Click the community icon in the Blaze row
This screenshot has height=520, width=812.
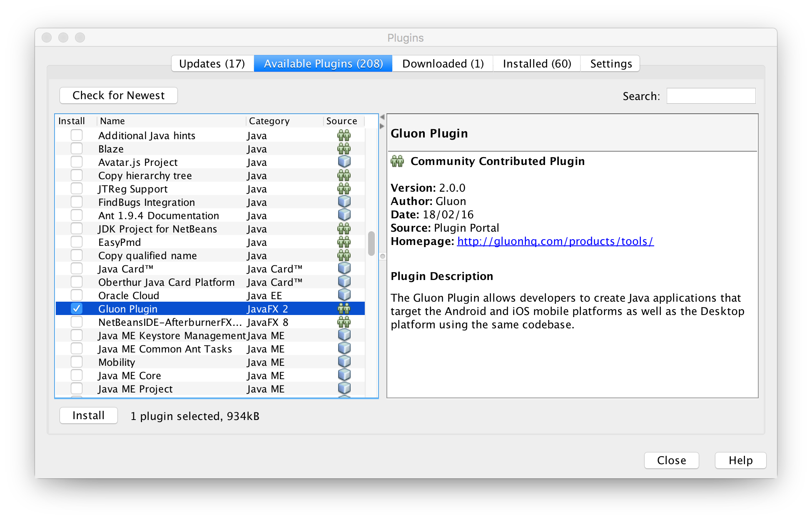344,149
